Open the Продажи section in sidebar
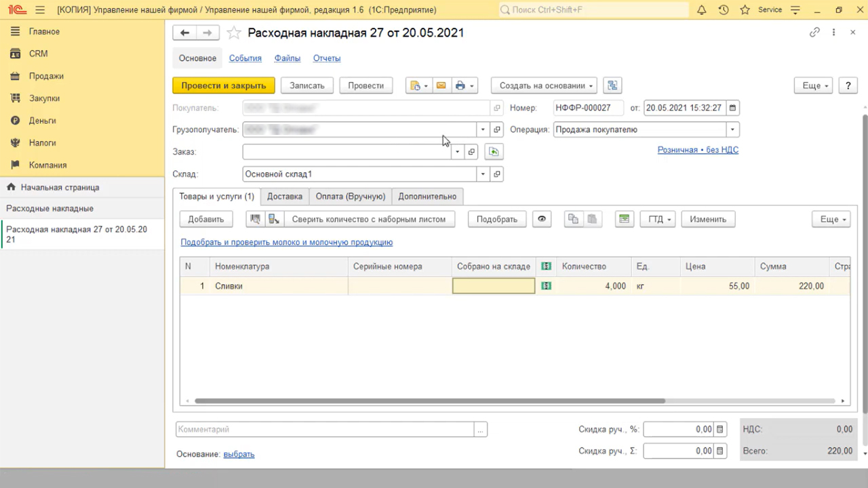The width and height of the screenshot is (868, 488). click(x=46, y=76)
